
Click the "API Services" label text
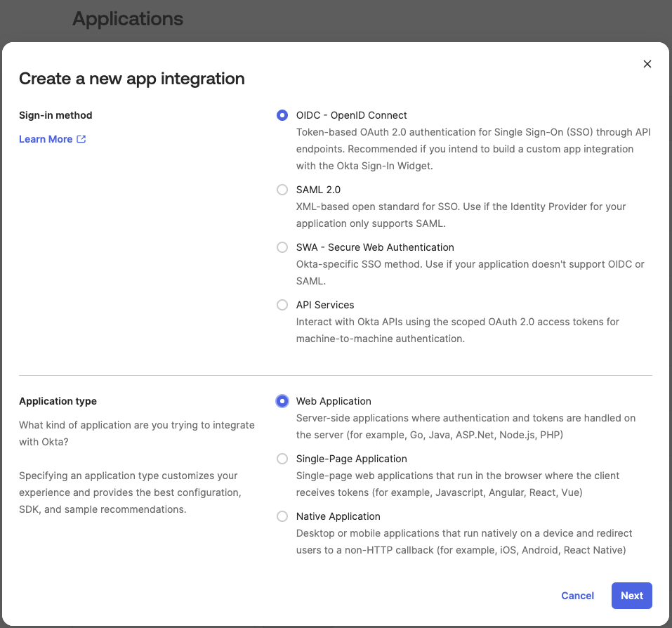[x=325, y=305]
